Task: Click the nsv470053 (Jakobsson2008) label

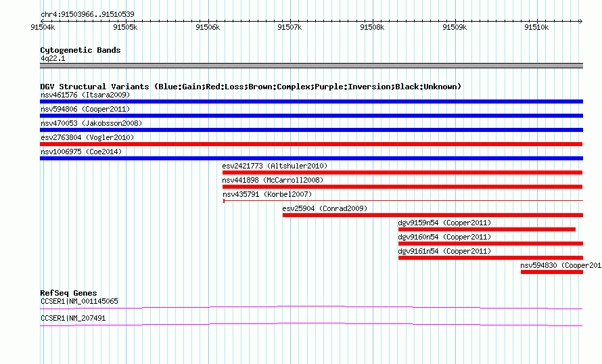Action: click(x=91, y=123)
